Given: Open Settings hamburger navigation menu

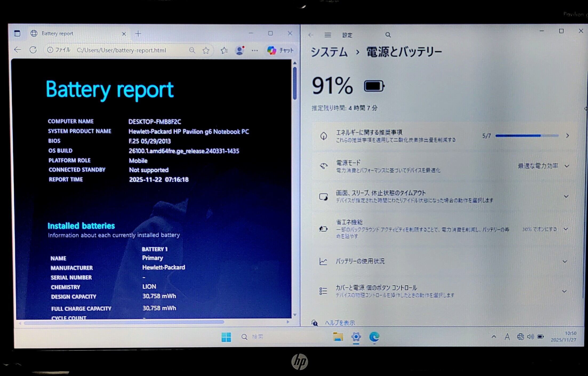Looking at the screenshot, I should click(328, 35).
